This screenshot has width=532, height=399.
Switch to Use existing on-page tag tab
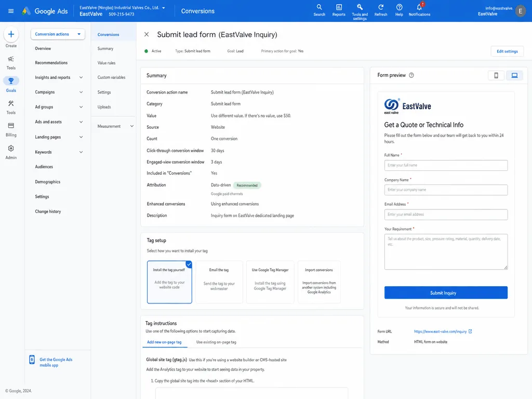click(x=216, y=342)
